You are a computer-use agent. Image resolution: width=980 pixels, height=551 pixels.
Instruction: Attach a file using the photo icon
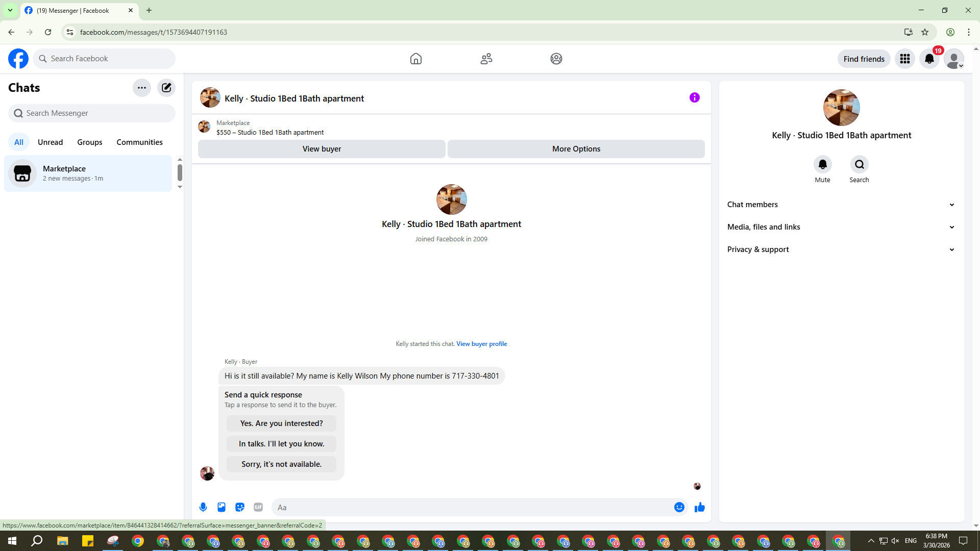point(222,507)
